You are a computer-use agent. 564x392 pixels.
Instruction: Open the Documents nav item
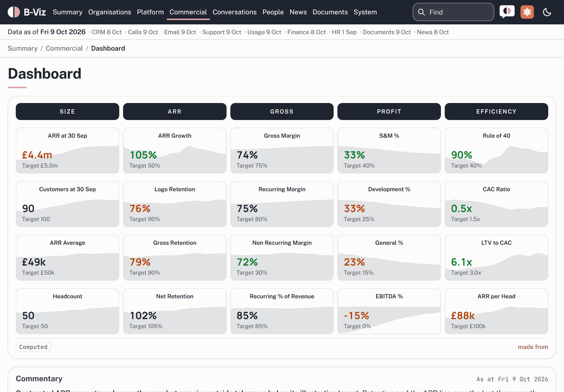pos(330,12)
